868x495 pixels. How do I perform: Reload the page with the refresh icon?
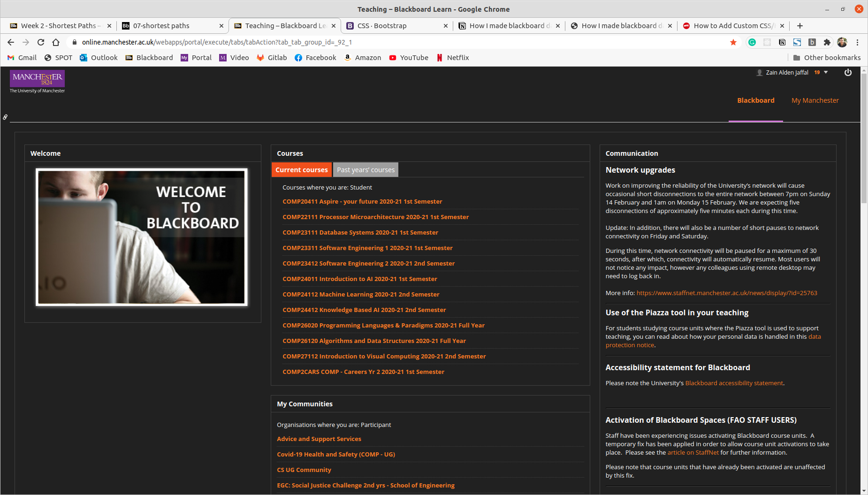pyautogui.click(x=41, y=42)
